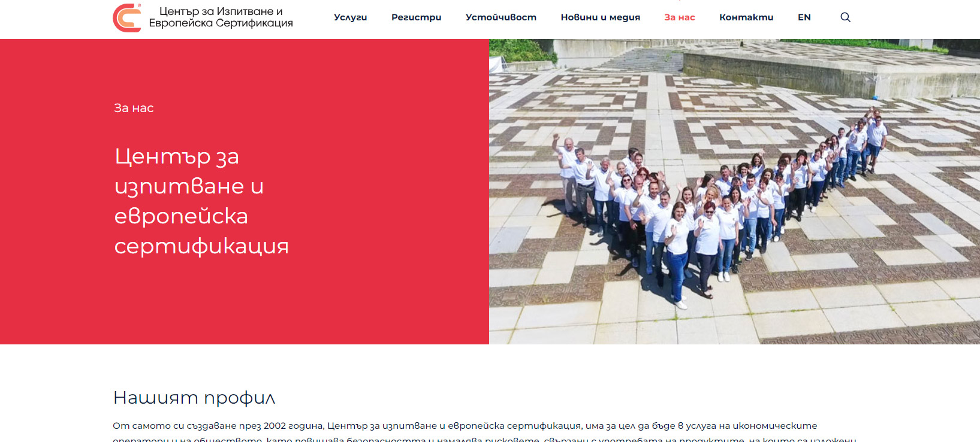980x442 pixels.
Task: Open the Услуги menu
Action: [350, 17]
